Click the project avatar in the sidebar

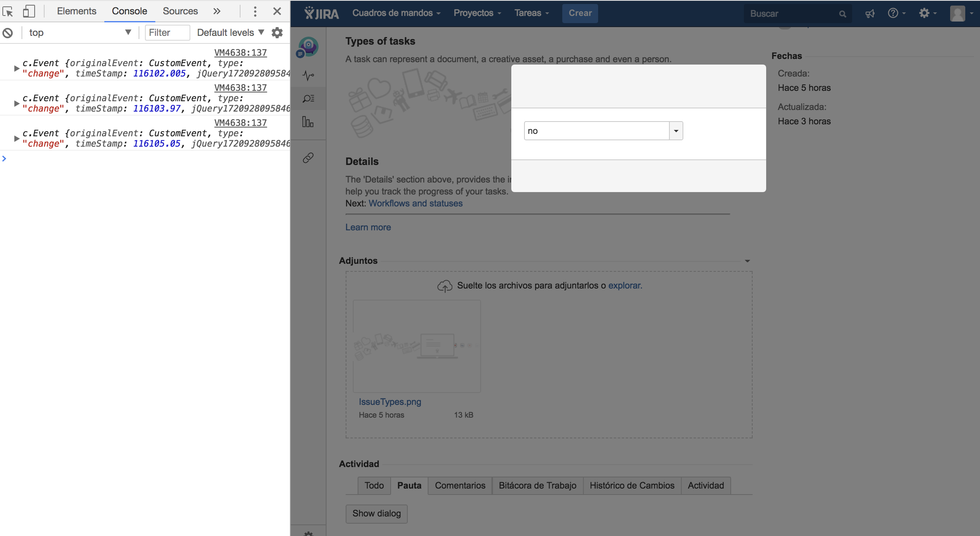(308, 47)
